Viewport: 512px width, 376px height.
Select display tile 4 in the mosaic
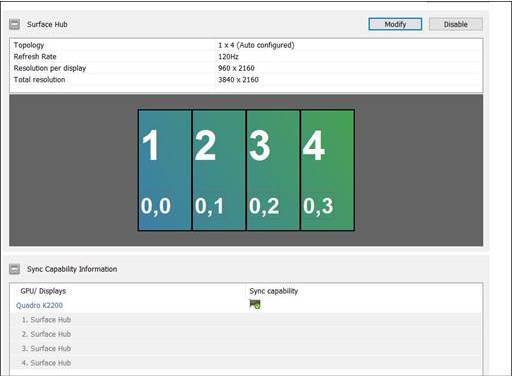(x=327, y=170)
